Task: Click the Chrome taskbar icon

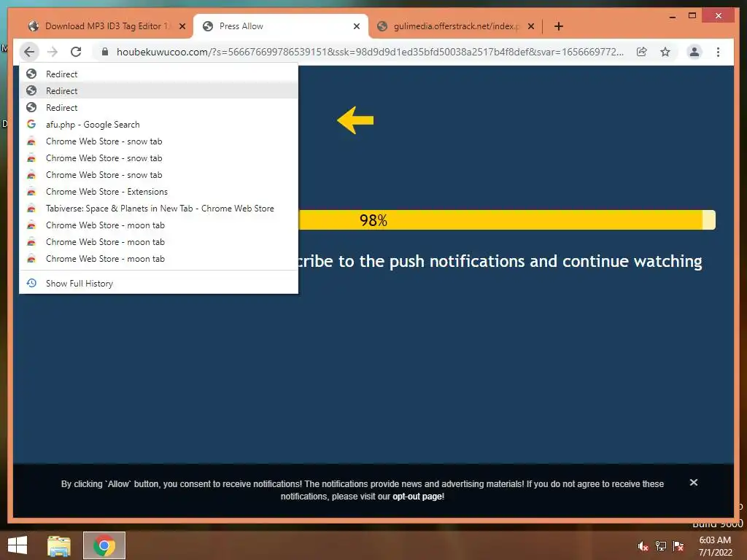Action: (x=104, y=545)
